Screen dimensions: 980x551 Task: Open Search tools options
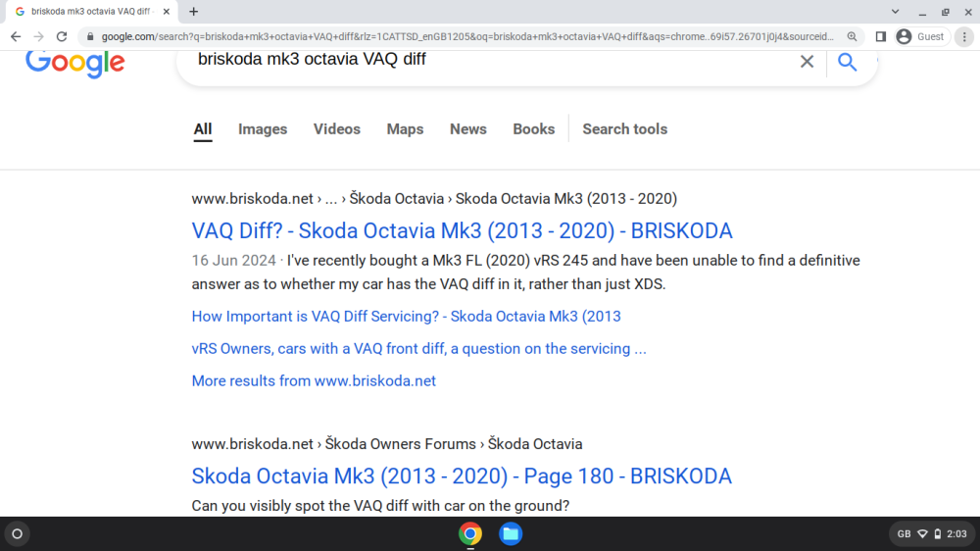[x=625, y=128]
